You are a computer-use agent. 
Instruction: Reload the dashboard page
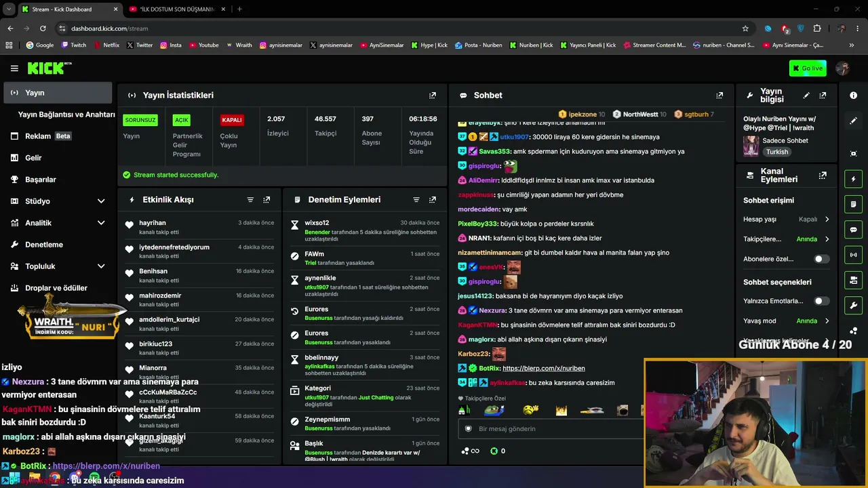pos(43,28)
